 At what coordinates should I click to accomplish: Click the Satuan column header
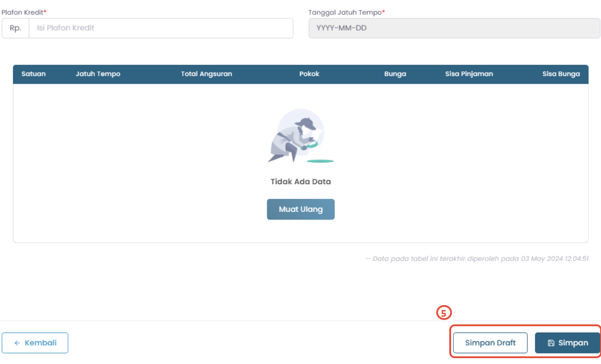(34, 74)
